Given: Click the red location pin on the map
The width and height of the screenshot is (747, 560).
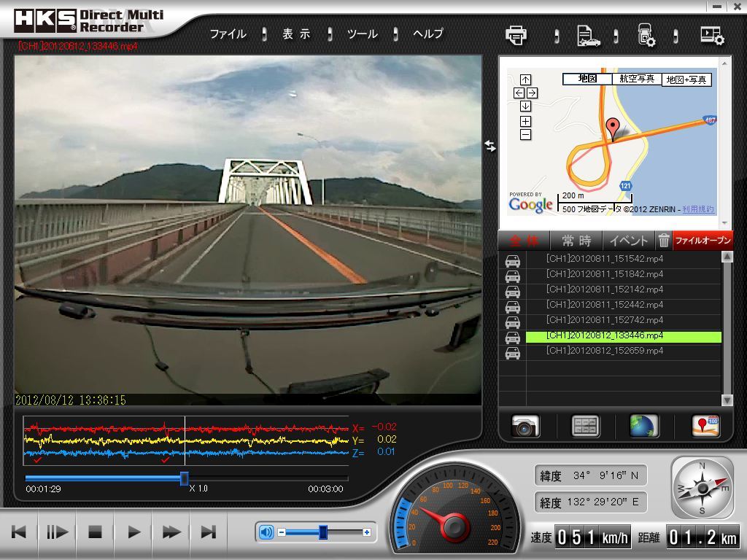Looking at the screenshot, I should (613, 129).
